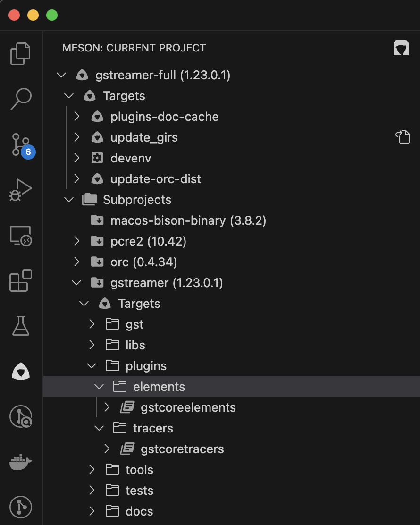Image resolution: width=420 pixels, height=525 pixels.
Task: Expand the plugins-doc-cache target
Action: (x=77, y=117)
